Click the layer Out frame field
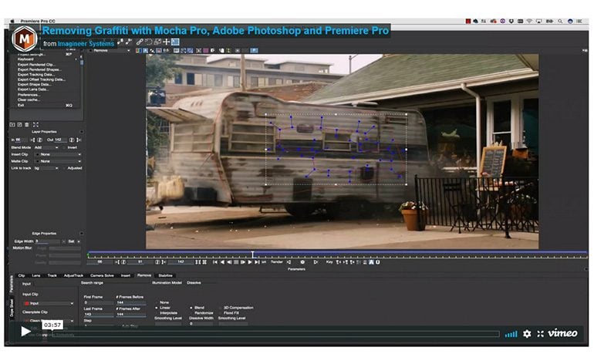The width and height of the screenshot is (594, 364). (x=60, y=140)
